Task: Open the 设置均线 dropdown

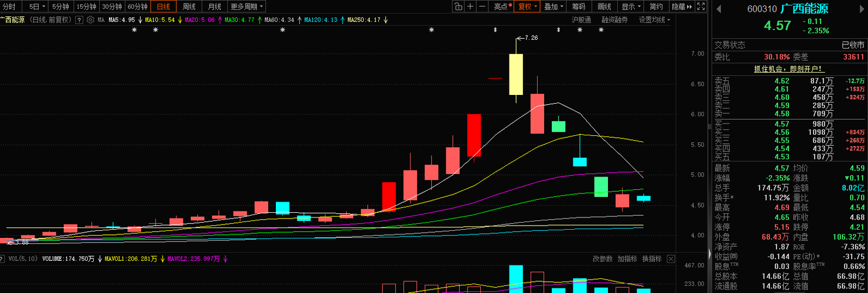Action: 654,19
